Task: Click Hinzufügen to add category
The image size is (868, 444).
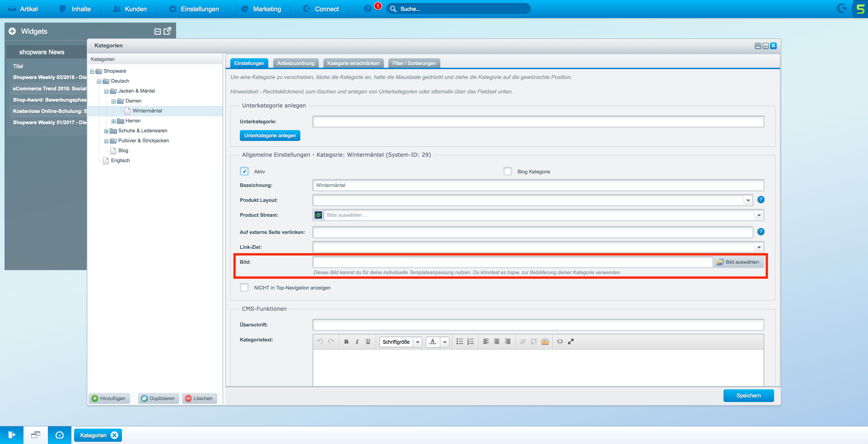Action: click(x=109, y=398)
